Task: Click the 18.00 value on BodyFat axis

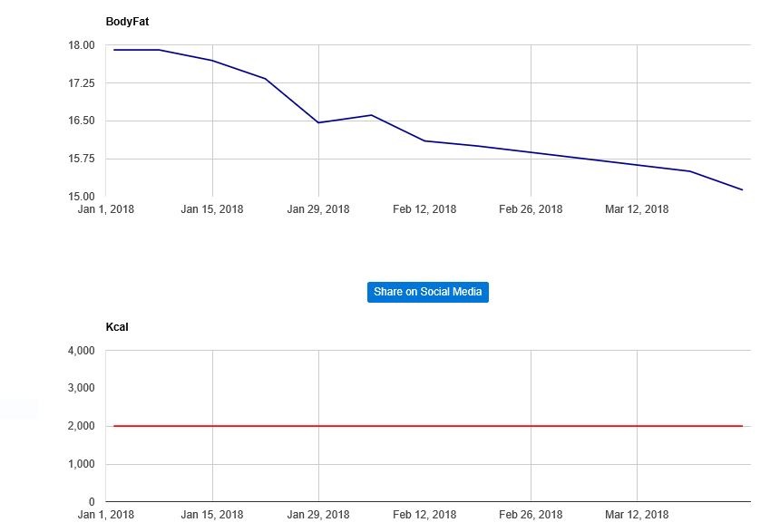Action: coord(82,45)
